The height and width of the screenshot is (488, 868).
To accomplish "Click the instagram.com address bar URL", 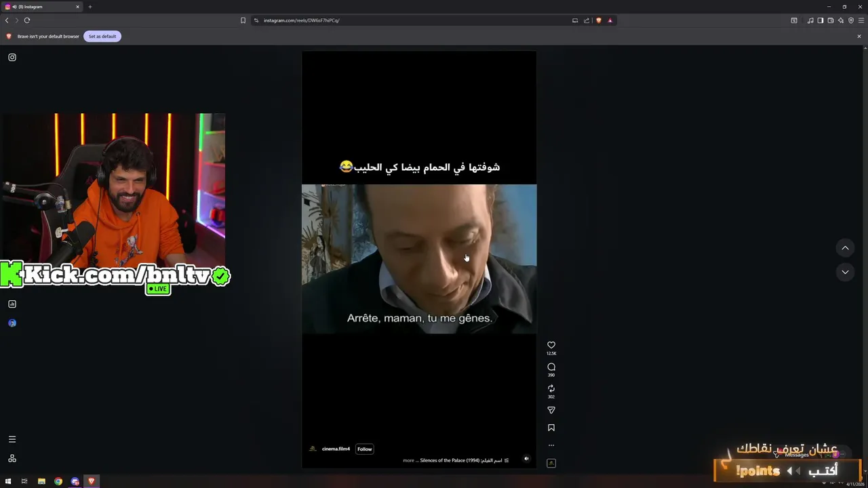I will (x=302, y=20).
